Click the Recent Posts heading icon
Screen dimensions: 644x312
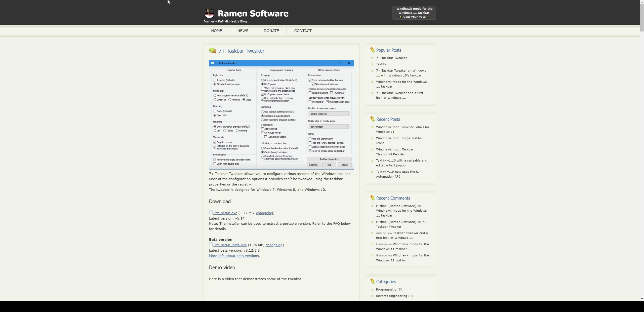(x=372, y=119)
